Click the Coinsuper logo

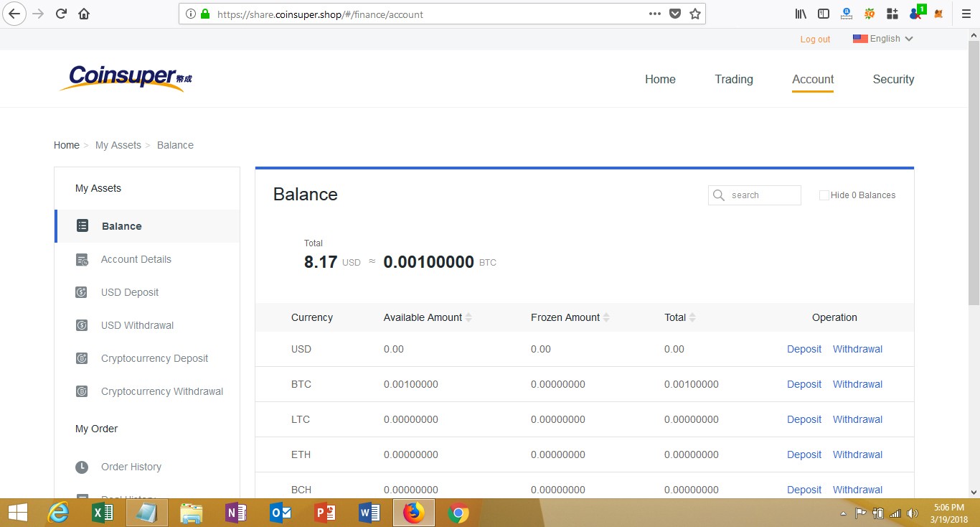pos(126,78)
